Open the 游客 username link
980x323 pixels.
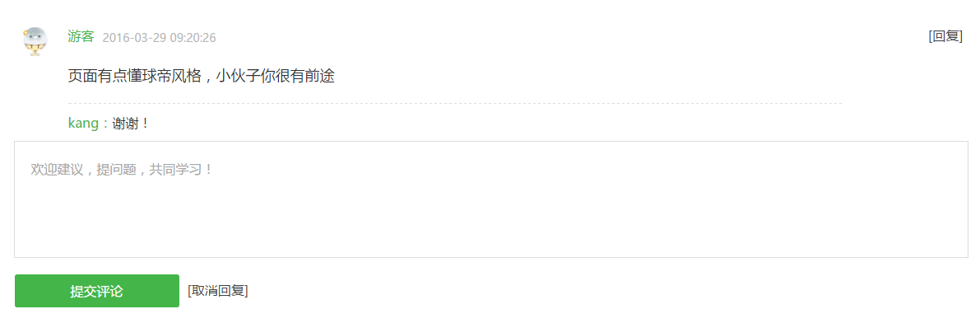pyautogui.click(x=81, y=37)
